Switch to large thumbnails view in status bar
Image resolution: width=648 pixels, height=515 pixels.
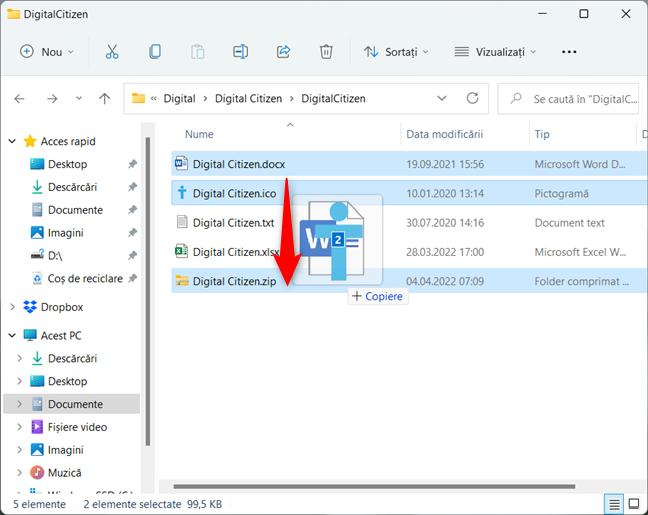click(634, 504)
